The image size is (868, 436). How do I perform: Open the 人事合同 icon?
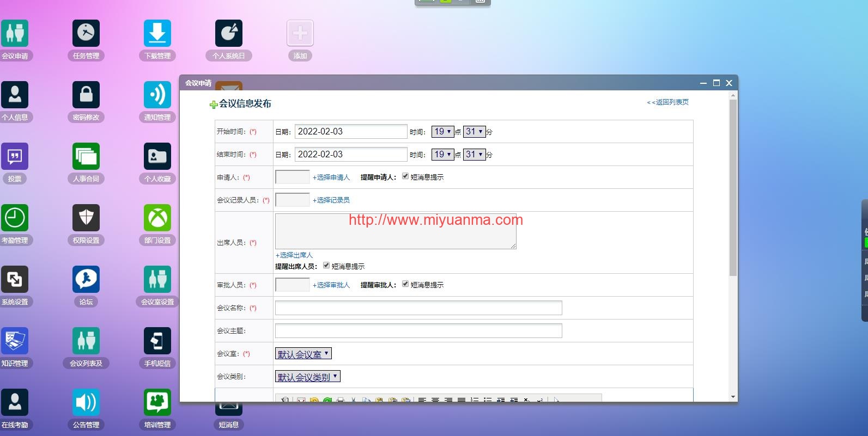coord(86,156)
